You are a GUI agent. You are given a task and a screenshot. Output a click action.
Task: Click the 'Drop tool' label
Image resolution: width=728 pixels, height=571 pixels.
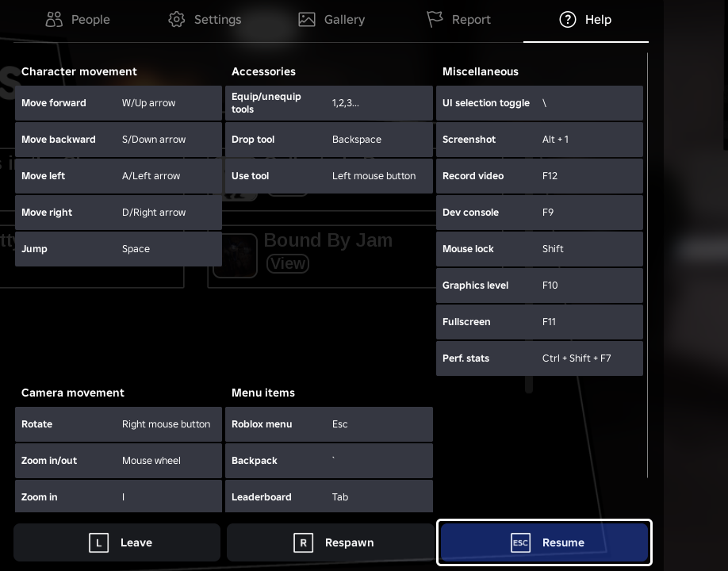tap(253, 140)
